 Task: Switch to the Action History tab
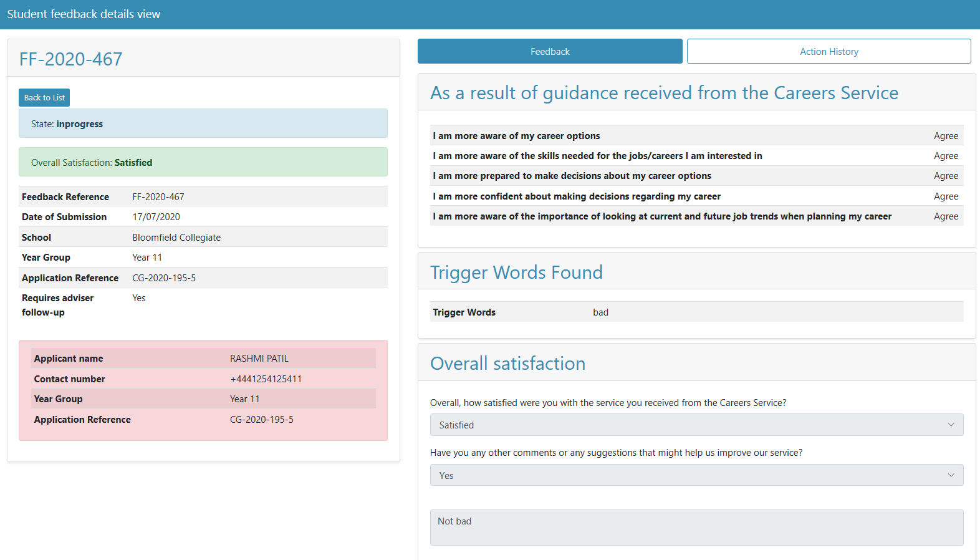pyautogui.click(x=829, y=51)
